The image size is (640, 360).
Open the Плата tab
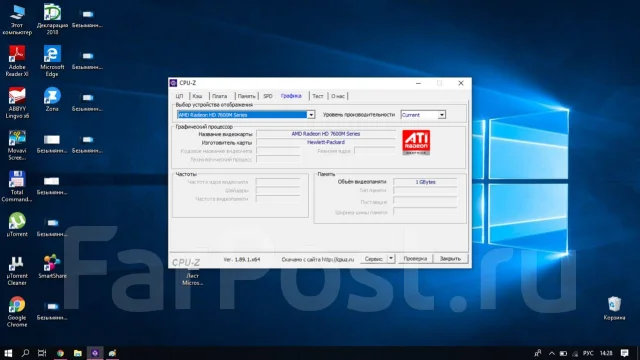click(x=220, y=96)
